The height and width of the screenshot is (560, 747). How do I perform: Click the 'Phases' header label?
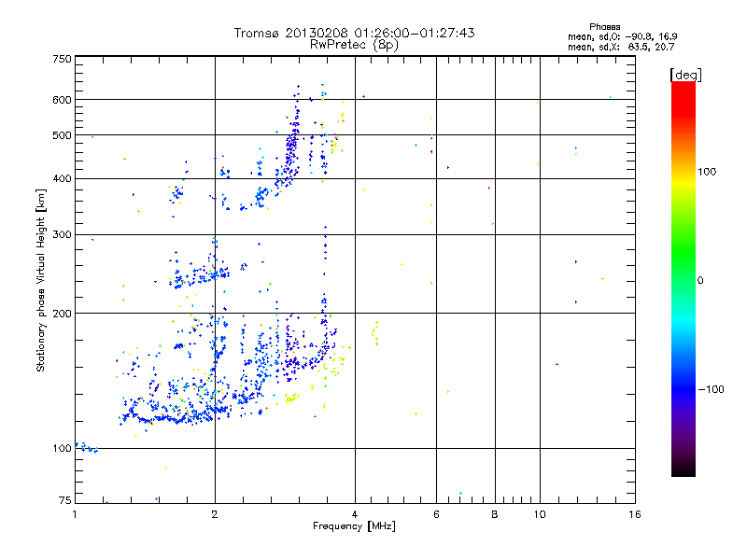click(x=604, y=27)
